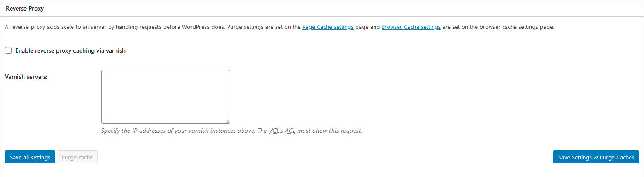The width and height of the screenshot is (644, 177).
Task: Enable reverse proxy caching via varnish checkbox
Action: (x=8, y=50)
